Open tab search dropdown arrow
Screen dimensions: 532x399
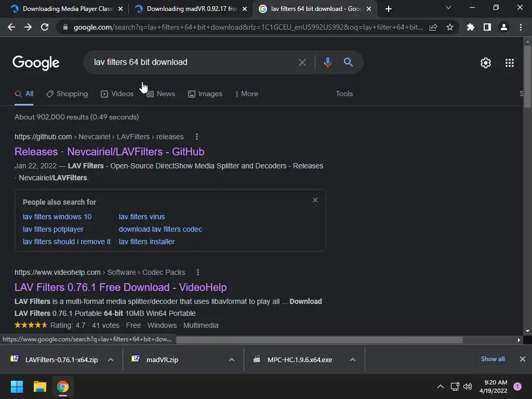click(448, 7)
